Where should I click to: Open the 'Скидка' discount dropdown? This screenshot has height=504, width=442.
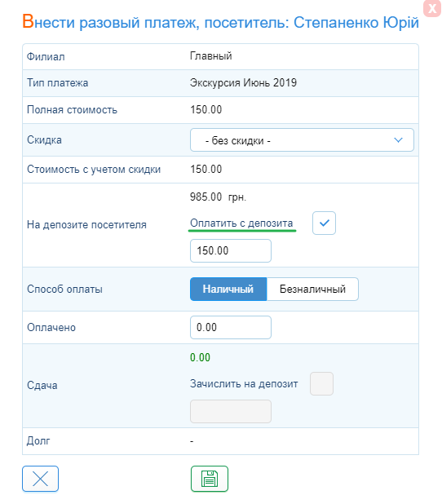point(302,139)
